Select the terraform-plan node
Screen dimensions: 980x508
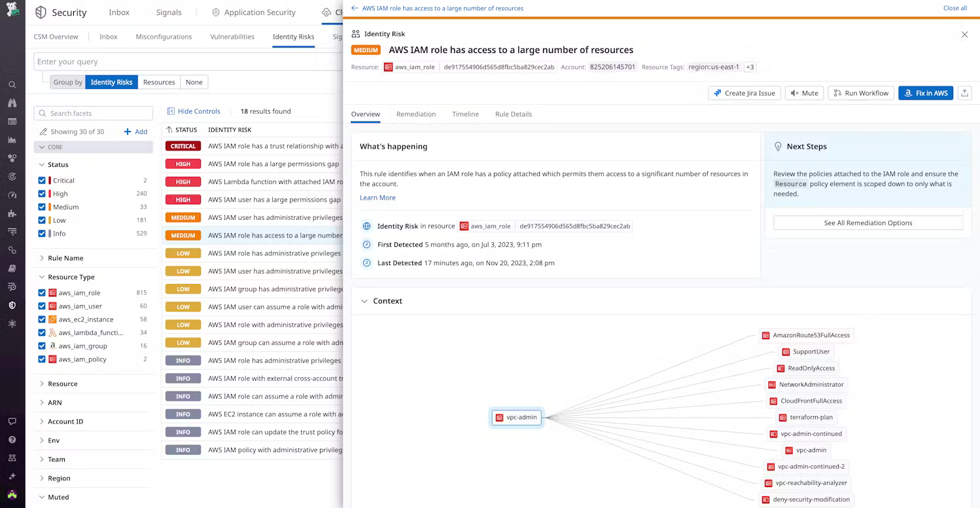pyautogui.click(x=806, y=417)
